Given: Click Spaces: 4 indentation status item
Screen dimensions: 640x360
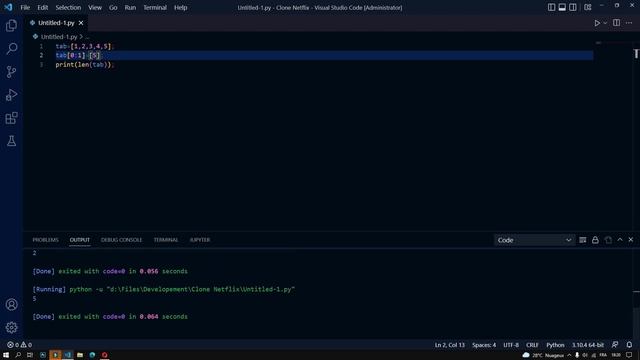Looking at the screenshot, I should (484, 345).
